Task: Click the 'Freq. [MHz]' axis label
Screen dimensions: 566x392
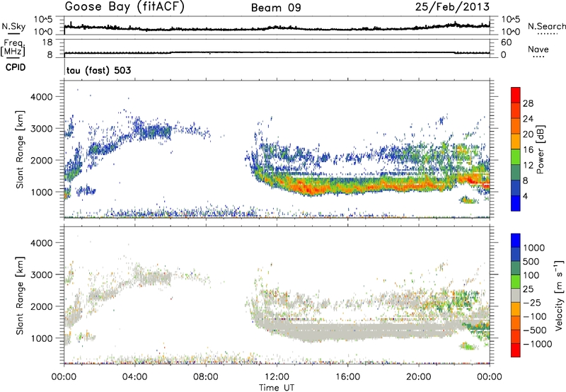Action: click(13, 47)
